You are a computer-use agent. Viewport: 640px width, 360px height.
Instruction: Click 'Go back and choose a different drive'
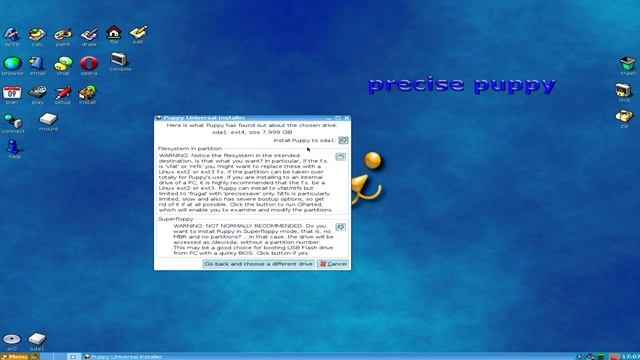pos(258,264)
